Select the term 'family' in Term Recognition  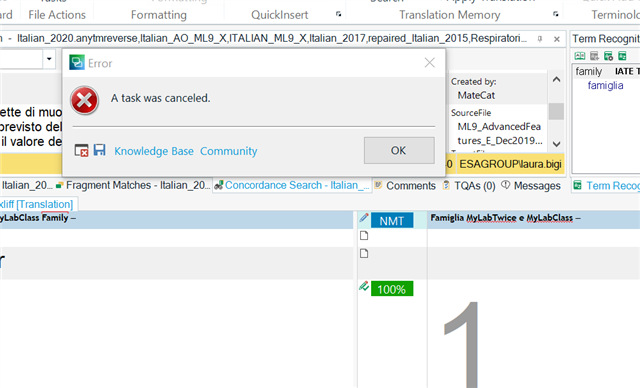(x=589, y=71)
